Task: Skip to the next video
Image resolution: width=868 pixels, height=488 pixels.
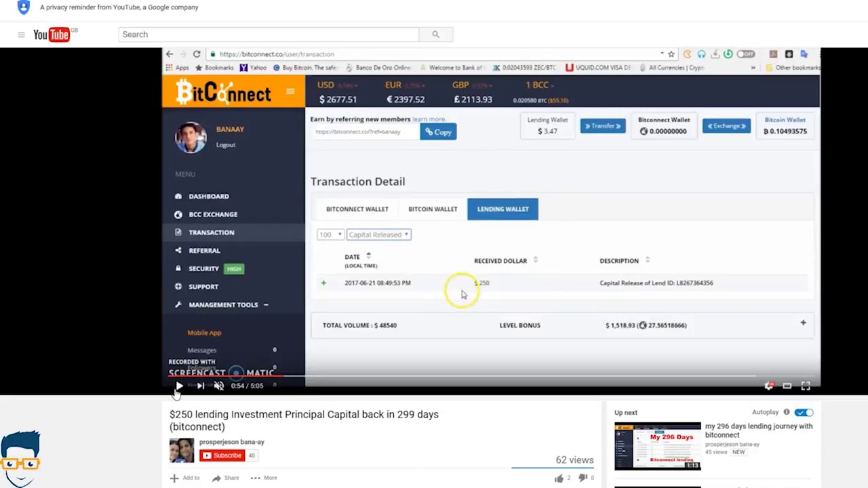Action: click(201, 386)
